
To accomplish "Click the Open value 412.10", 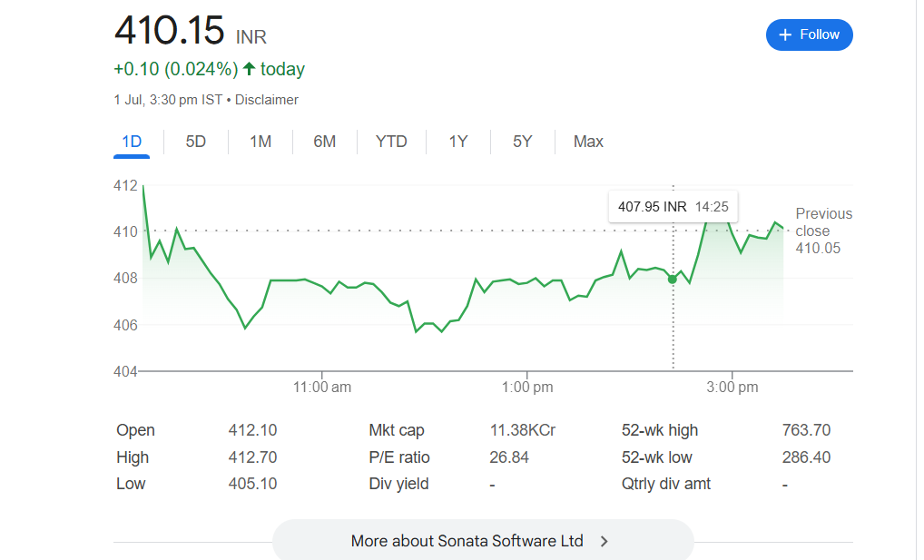I will [x=252, y=430].
